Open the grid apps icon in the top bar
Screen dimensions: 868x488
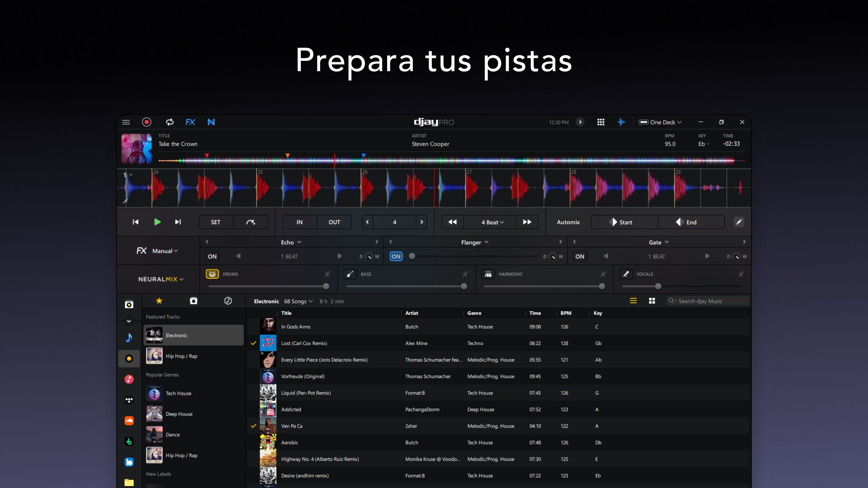(x=601, y=122)
